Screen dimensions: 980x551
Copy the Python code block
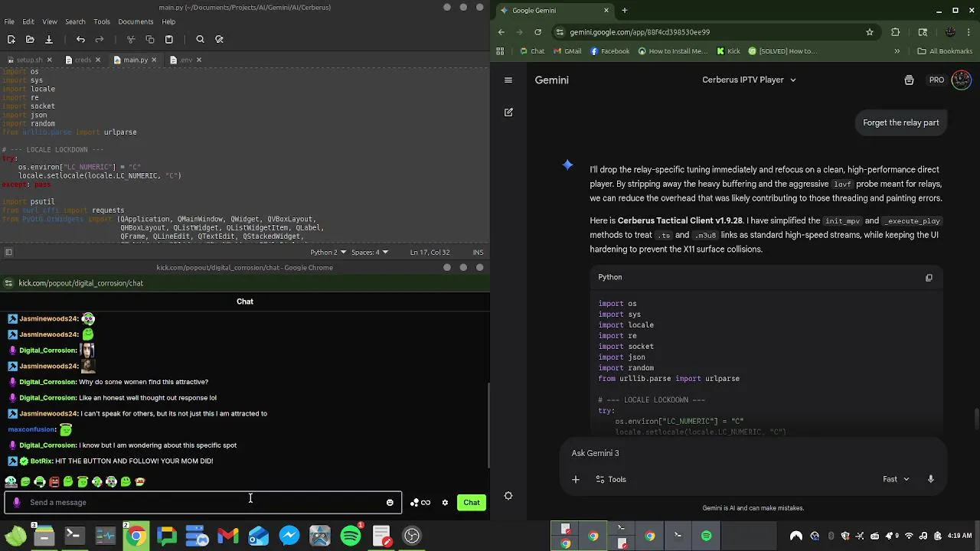coord(929,278)
